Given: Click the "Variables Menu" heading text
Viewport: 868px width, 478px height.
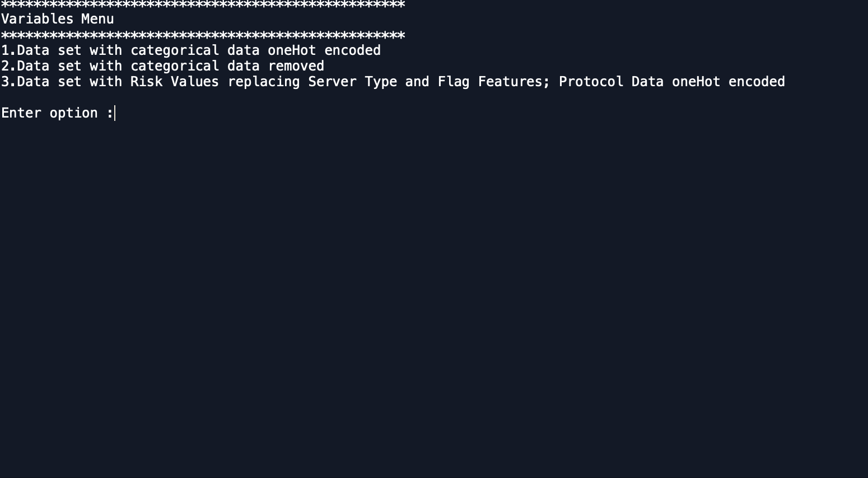Looking at the screenshot, I should 57,19.
